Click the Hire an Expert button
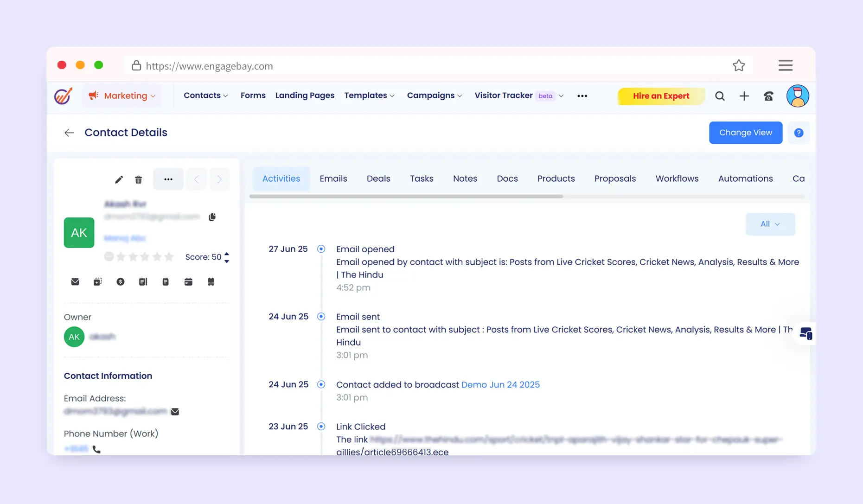This screenshot has width=863, height=504. 661,96
